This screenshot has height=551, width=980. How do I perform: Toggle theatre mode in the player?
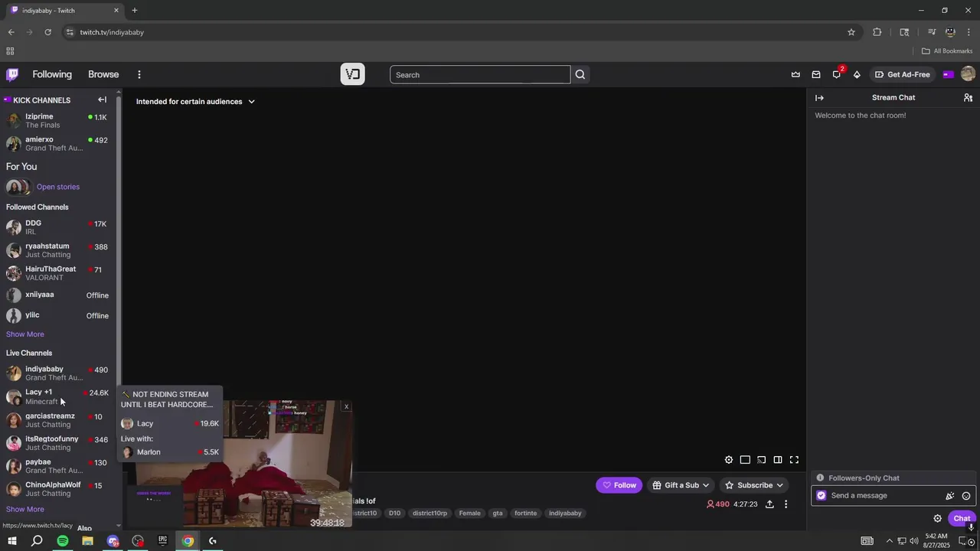pos(745,460)
